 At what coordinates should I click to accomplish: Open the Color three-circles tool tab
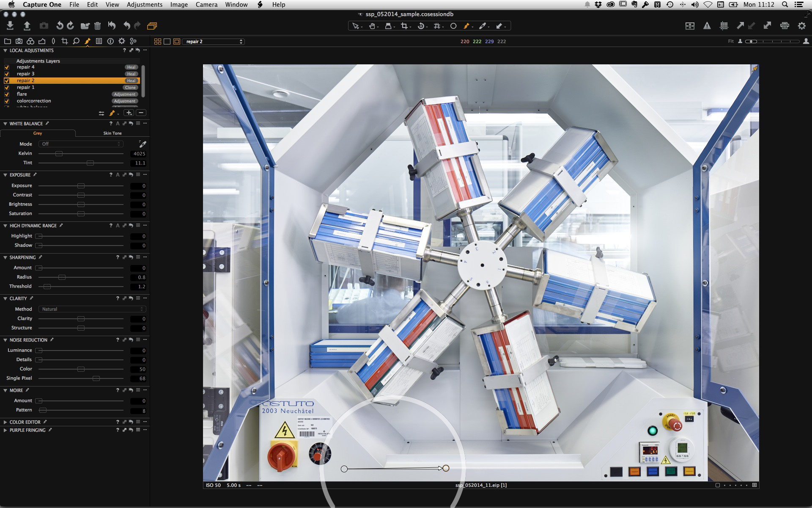pyautogui.click(x=30, y=41)
